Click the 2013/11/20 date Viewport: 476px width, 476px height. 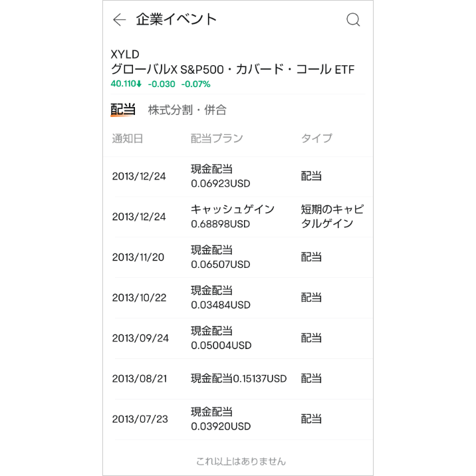pyautogui.click(x=138, y=257)
